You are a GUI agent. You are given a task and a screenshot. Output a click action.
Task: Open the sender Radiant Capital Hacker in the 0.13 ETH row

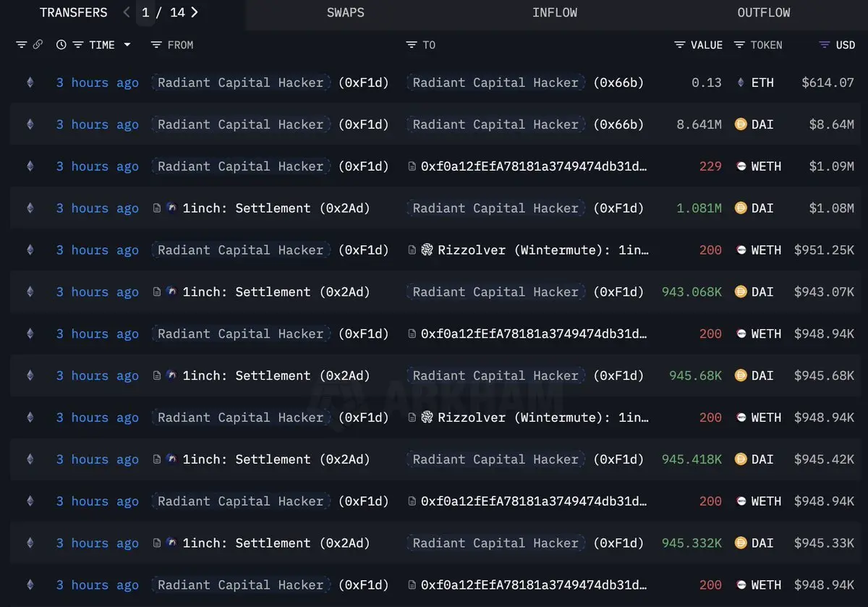coord(241,82)
